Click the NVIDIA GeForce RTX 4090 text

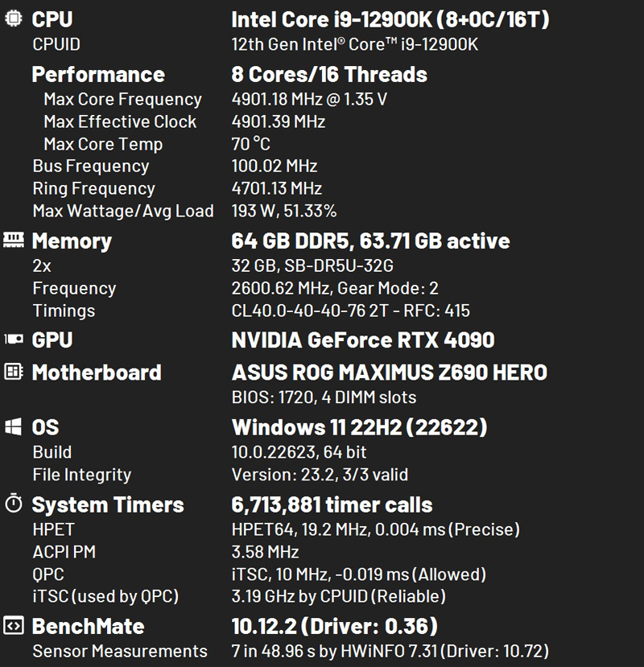tap(362, 340)
